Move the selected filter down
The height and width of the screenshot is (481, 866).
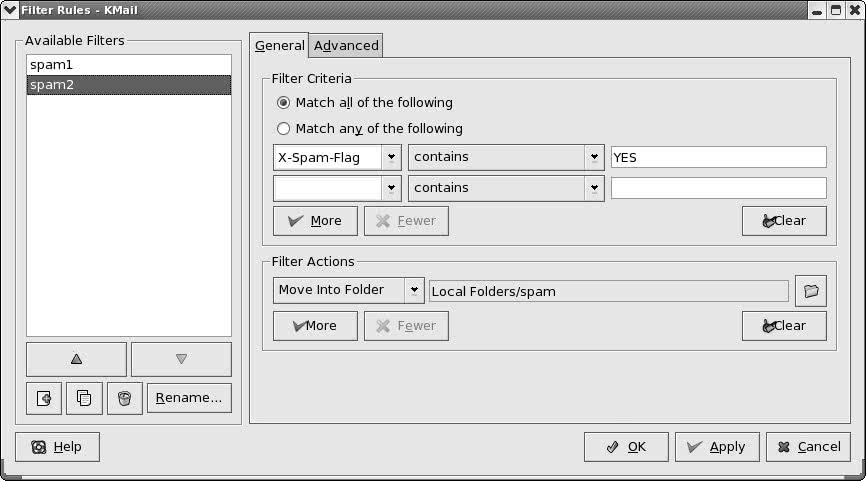[x=181, y=359]
